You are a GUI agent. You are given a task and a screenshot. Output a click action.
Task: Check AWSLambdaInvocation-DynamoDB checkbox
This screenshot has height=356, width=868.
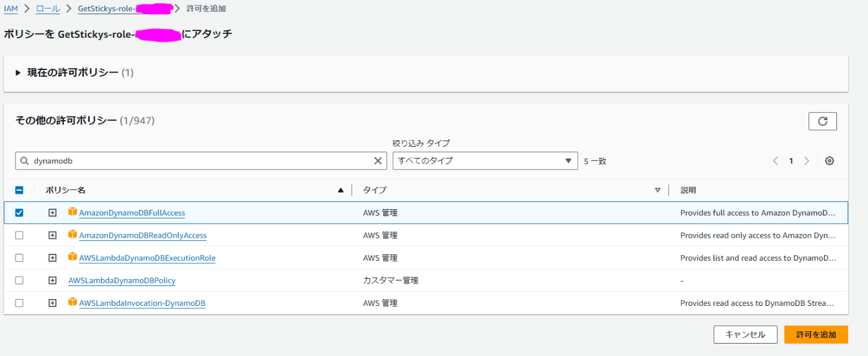coord(19,303)
